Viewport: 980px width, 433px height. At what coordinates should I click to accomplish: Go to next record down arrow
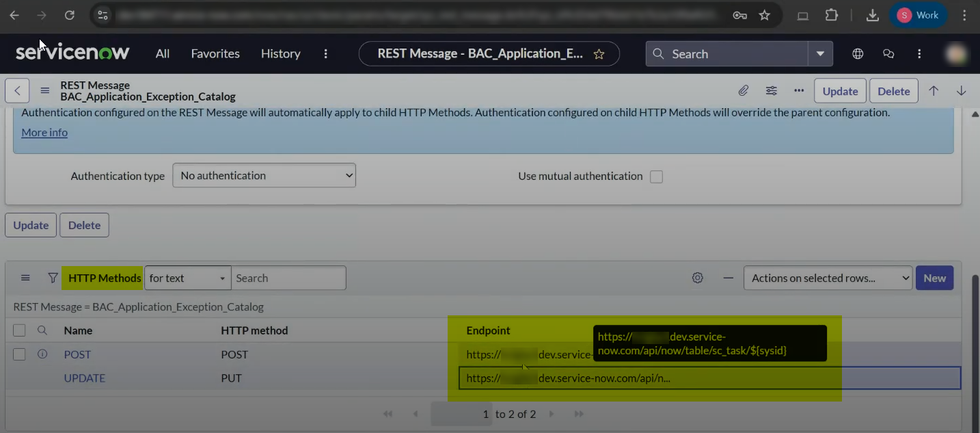[x=961, y=90]
